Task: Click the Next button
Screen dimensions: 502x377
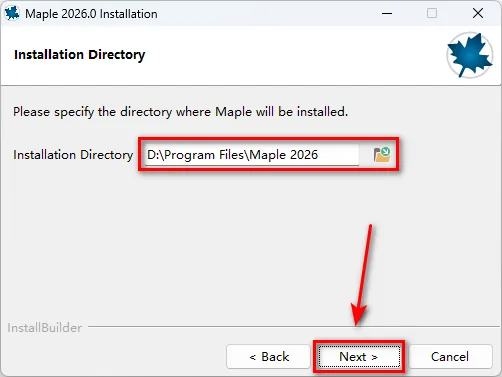Action: coord(359,357)
